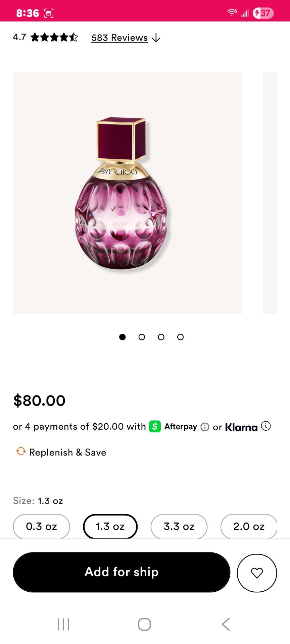Tap the Add for ship button
290x644 pixels.
(122, 572)
